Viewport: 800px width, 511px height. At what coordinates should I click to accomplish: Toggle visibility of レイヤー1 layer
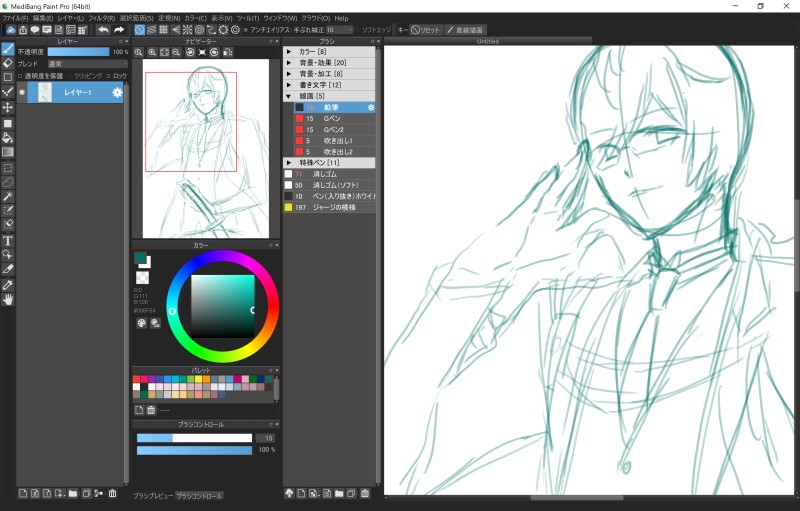pos(22,92)
